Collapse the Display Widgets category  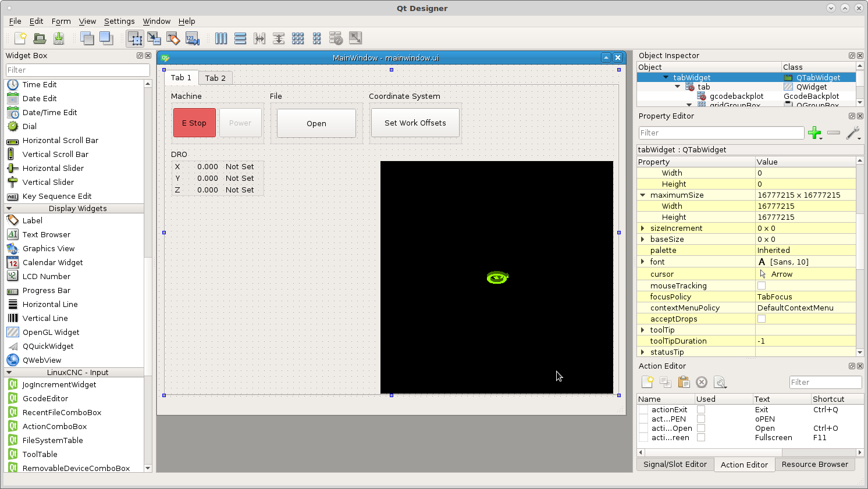[x=9, y=208]
